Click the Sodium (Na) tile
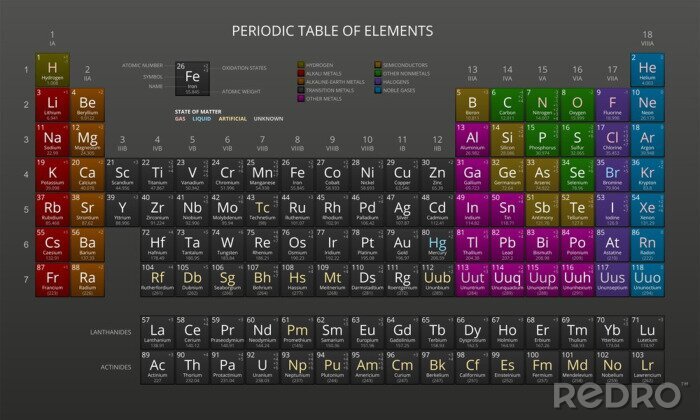The image size is (700, 420). pyautogui.click(x=52, y=140)
